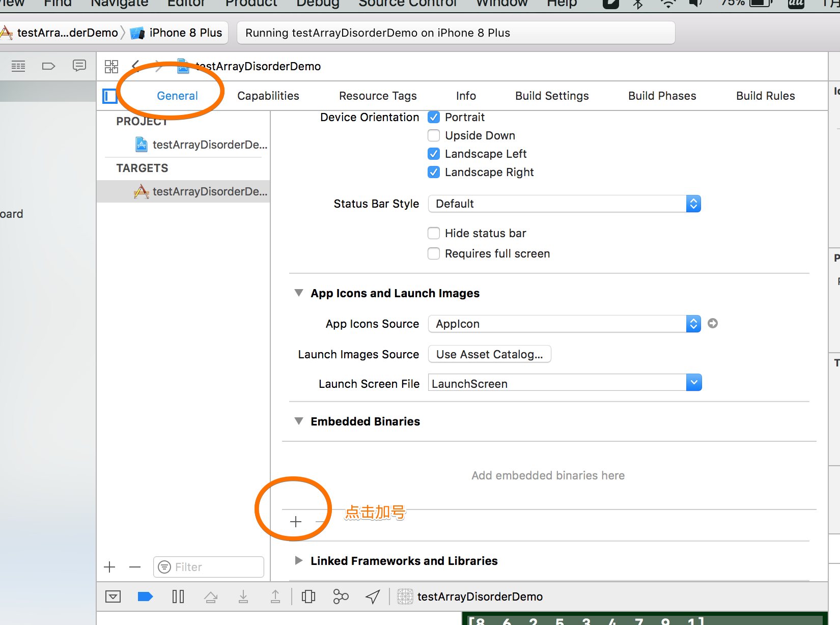
Task: Click the debug Pause program execution icon
Action: [178, 596]
